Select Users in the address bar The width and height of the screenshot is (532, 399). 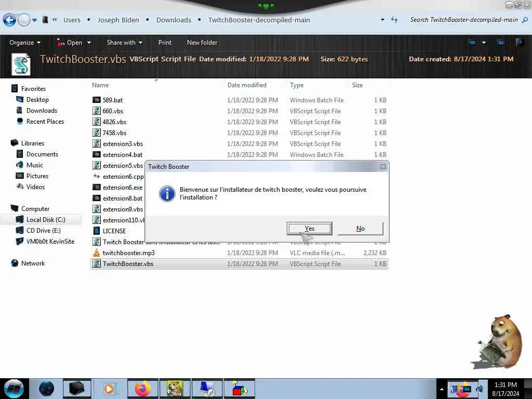click(x=72, y=20)
